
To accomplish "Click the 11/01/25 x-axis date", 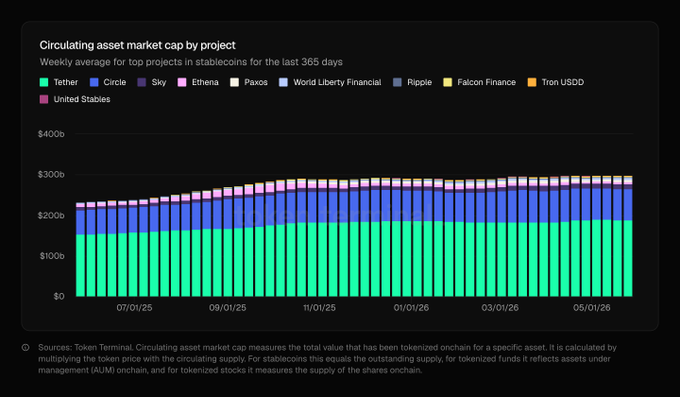I will [319, 308].
